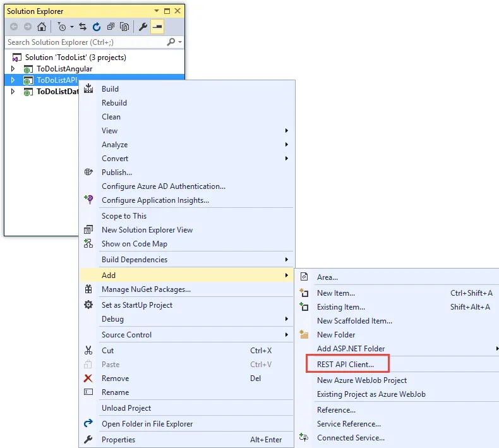499x448 pixels.
Task: Click the Home icon in Solution Explorer toolbar
Action: pyautogui.click(x=42, y=27)
